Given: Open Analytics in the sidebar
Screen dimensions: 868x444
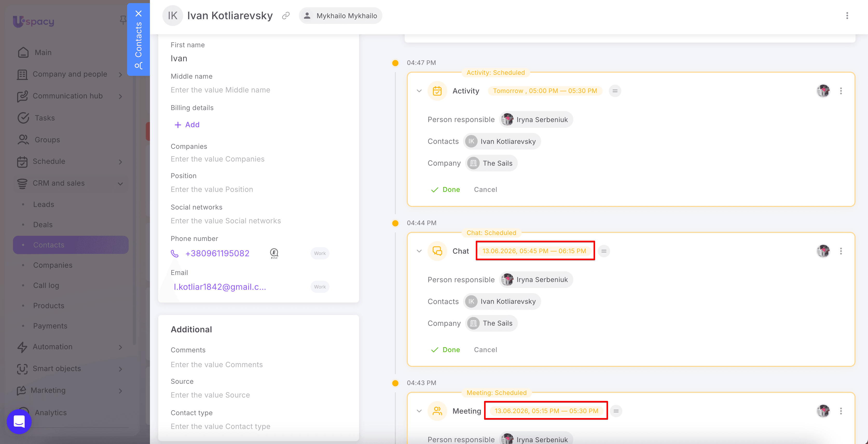Looking at the screenshot, I should click(51, 413).
